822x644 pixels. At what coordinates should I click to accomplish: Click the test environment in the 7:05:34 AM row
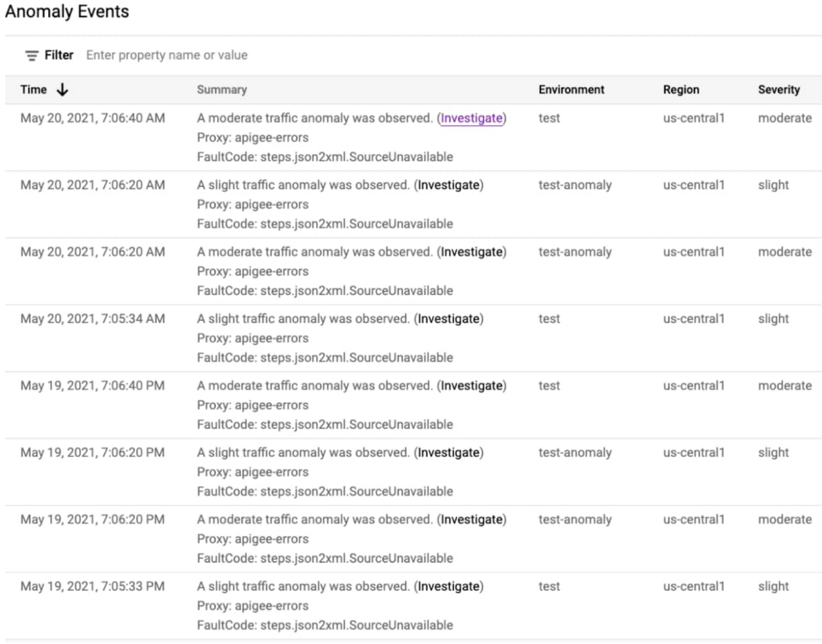(x=549, y=319)
